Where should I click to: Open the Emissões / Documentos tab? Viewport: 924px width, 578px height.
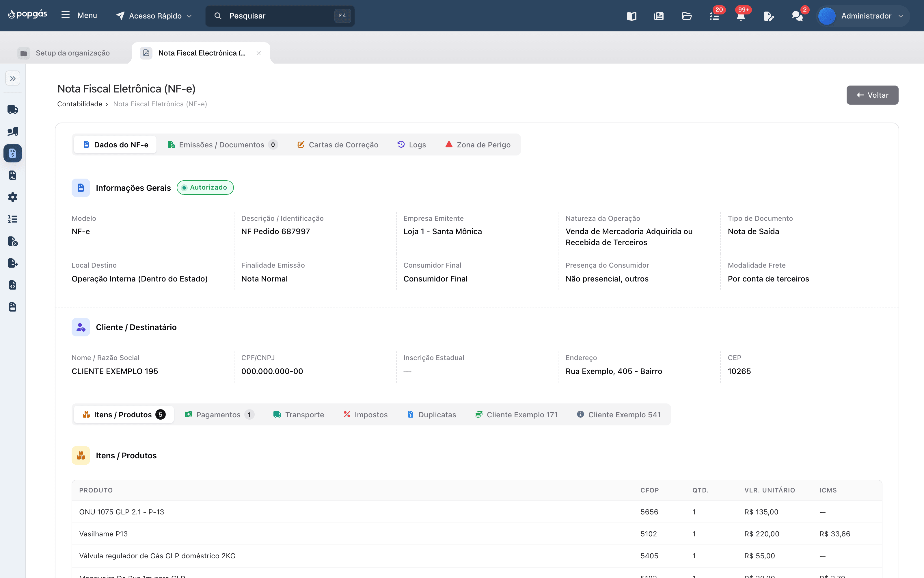click(x=222, y=145)
